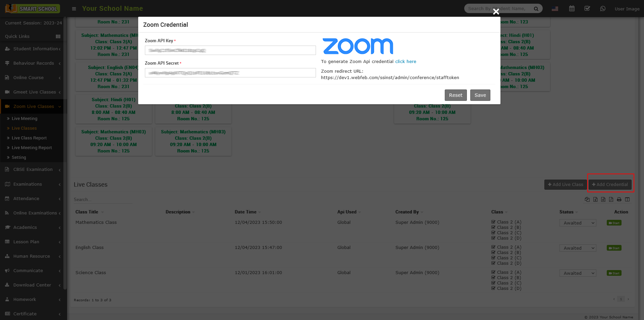The height and width of the screenshot is (320, 644).
Task: Save the Zoom credentials
Action: [x=480, y=95]
